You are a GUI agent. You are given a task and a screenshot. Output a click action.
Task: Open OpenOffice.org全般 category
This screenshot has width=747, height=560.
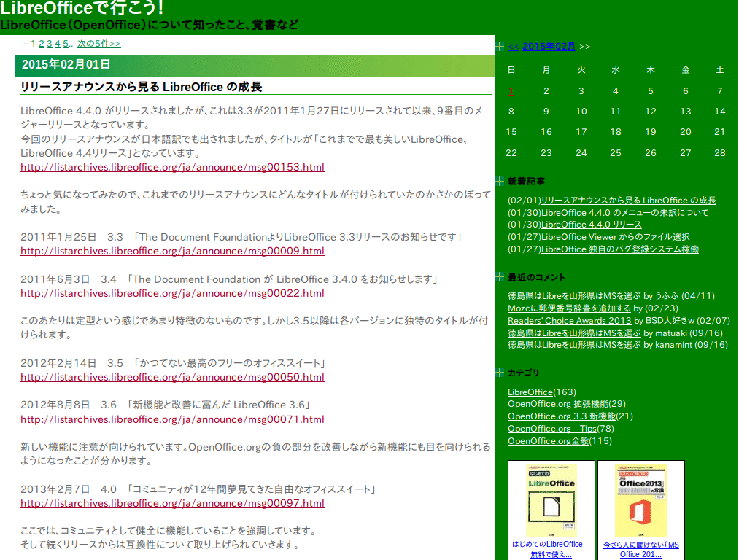(549, 441)
